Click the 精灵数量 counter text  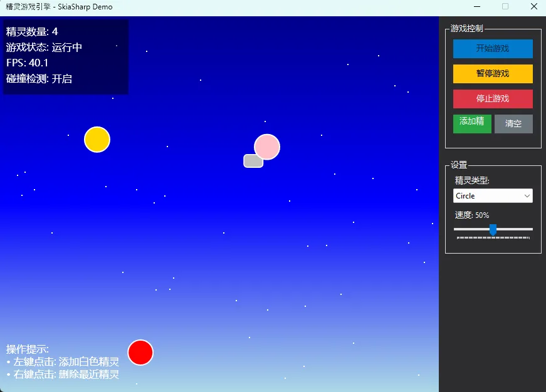pos(33,31)
